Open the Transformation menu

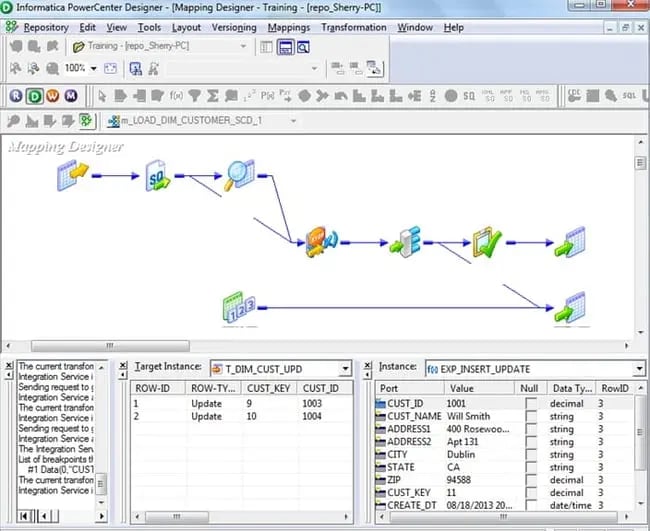pyautogui.click(x=354, y=27)
